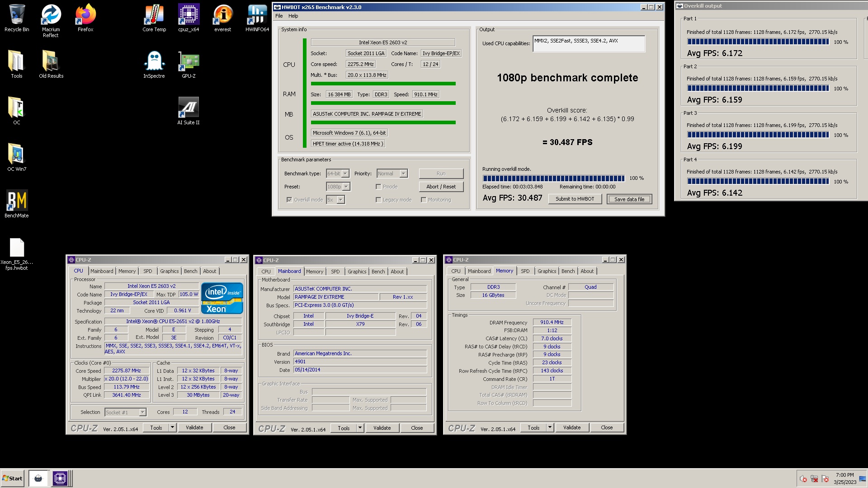Toggle the Legacy mode checkbox
The width and height of the screenshot is (868, 488).
pos(378,200)
